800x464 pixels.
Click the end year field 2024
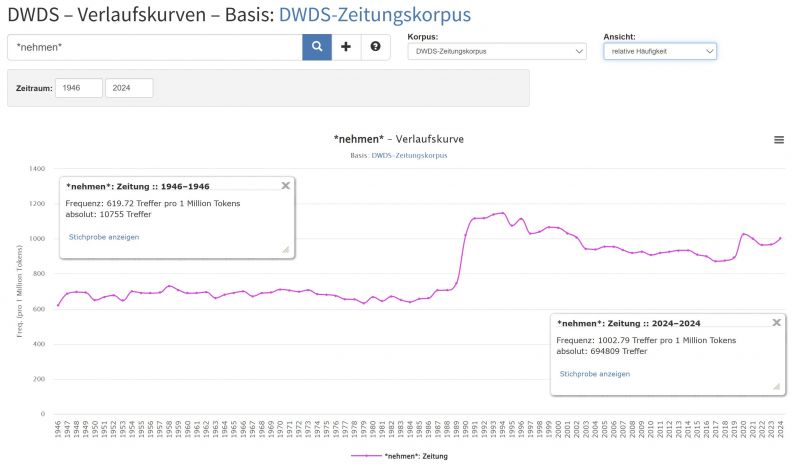[129, 88]
